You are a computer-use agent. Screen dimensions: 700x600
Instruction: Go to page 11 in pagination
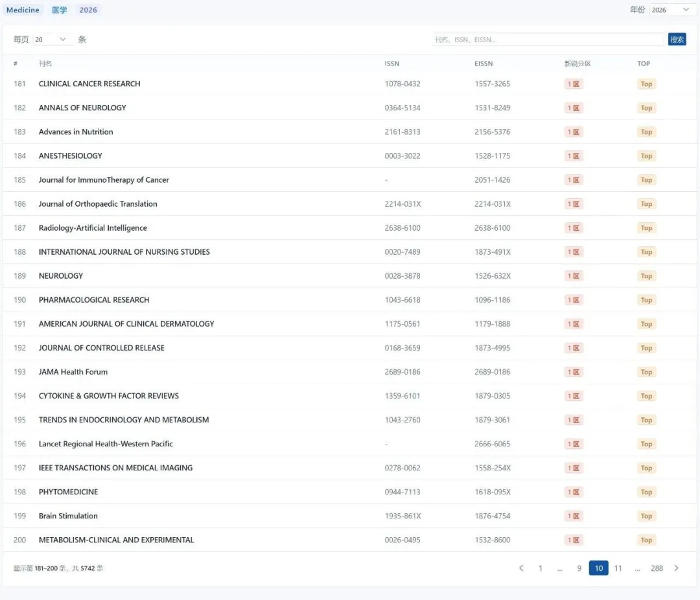coord(618,568)
